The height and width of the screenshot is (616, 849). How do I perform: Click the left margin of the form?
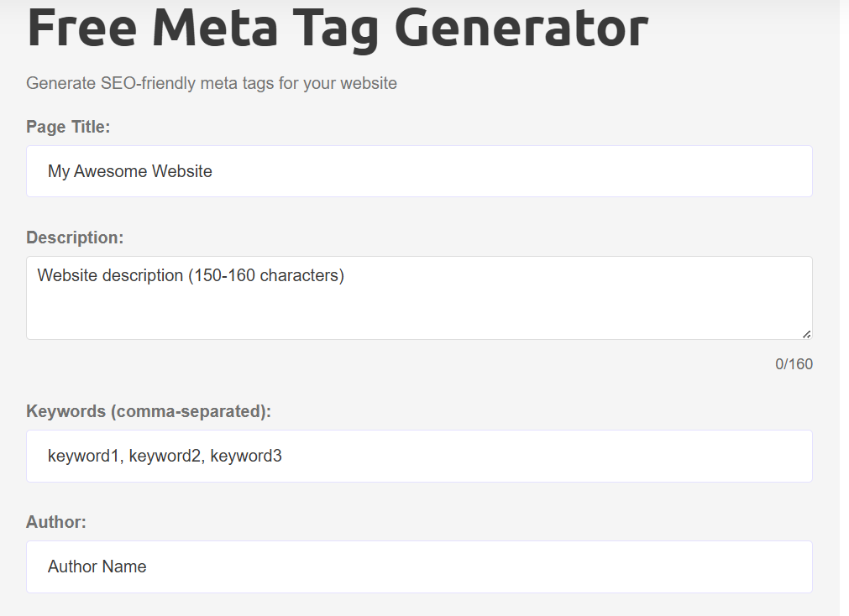pos(12,336)
